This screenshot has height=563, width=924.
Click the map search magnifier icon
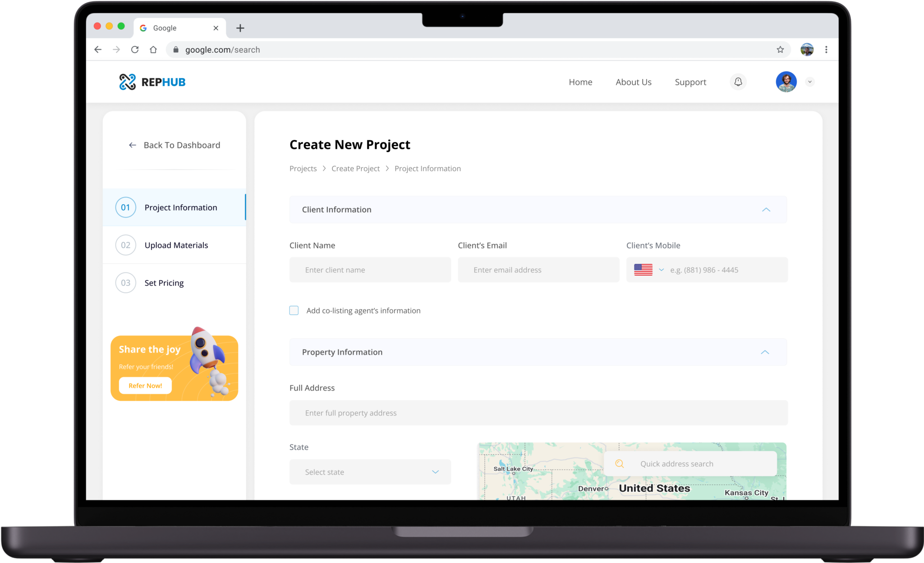coord(620,464)
